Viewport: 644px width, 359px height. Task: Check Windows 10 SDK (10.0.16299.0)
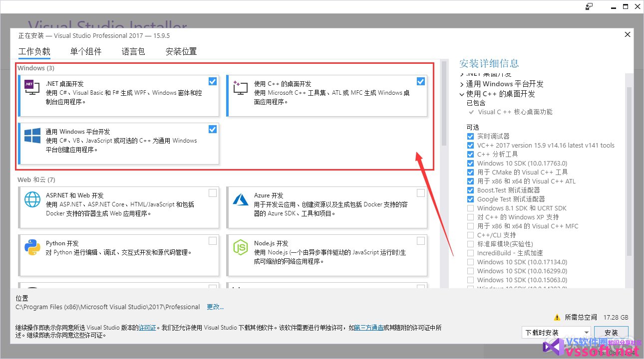coord(470,271)
